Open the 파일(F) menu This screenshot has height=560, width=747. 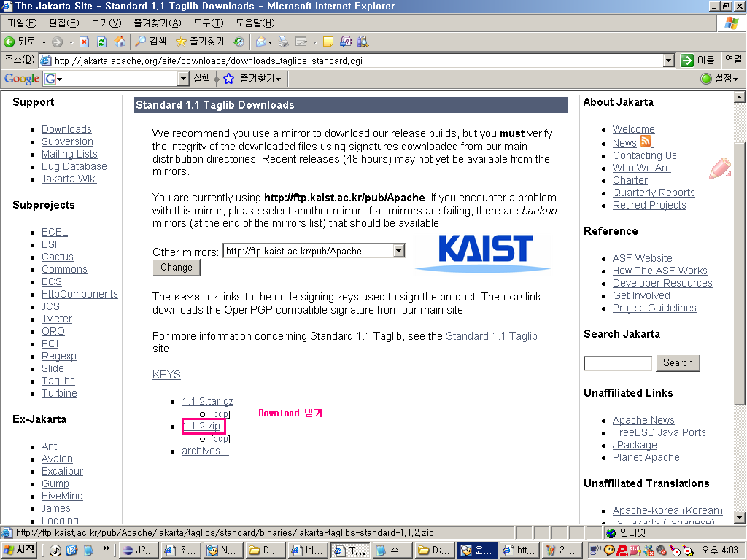(22, 23)
